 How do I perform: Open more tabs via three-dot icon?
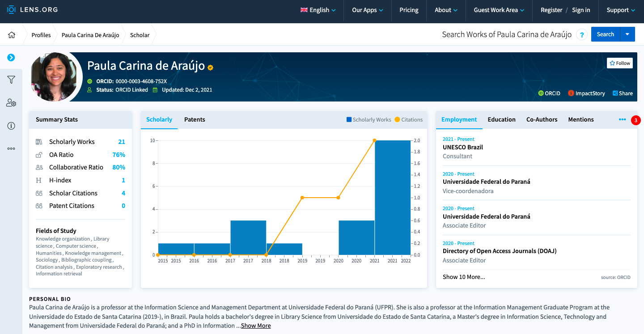point(622,119)
